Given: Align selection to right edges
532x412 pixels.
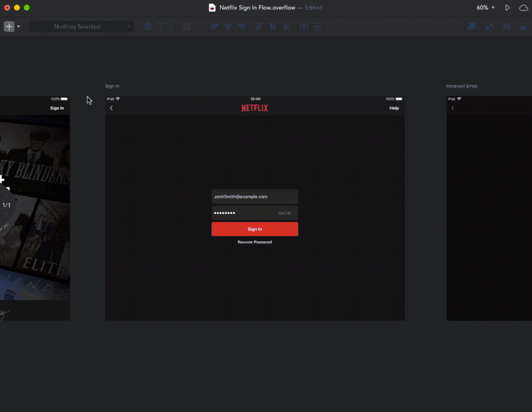Looking at the screenshot, I should coord(242,27).
